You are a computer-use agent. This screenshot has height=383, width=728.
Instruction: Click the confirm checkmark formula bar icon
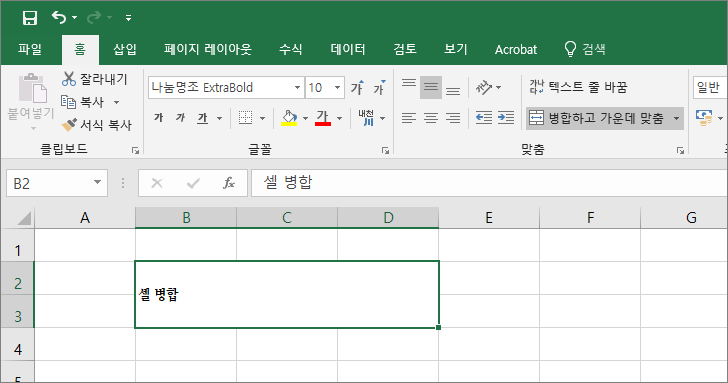tap(193, 183)
